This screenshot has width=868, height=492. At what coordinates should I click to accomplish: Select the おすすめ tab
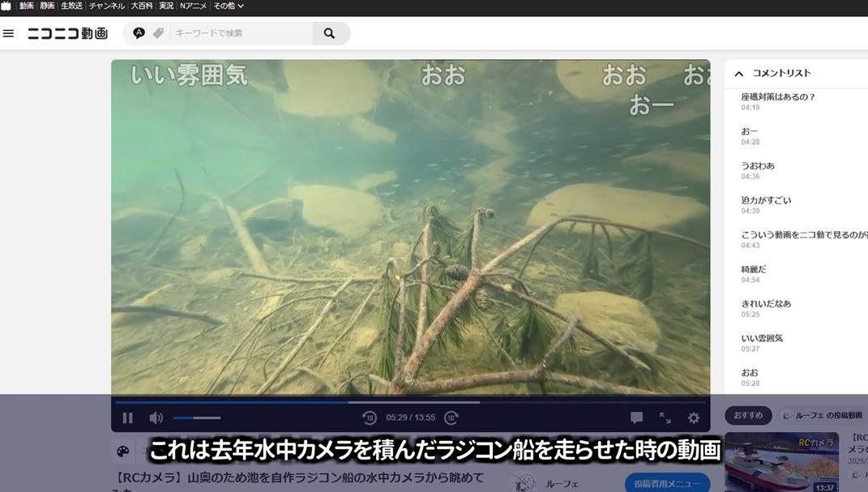pyautogui.click(x=748, y=415)
